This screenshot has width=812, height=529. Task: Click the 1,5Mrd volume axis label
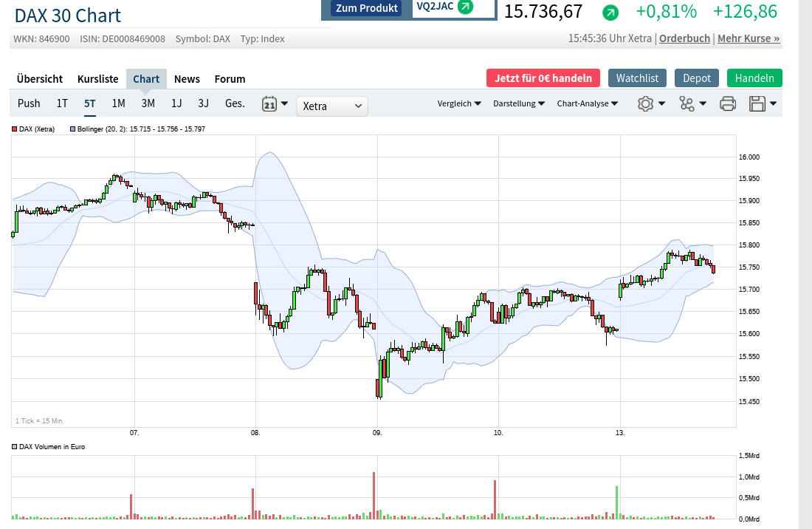[x=749, y=456]
